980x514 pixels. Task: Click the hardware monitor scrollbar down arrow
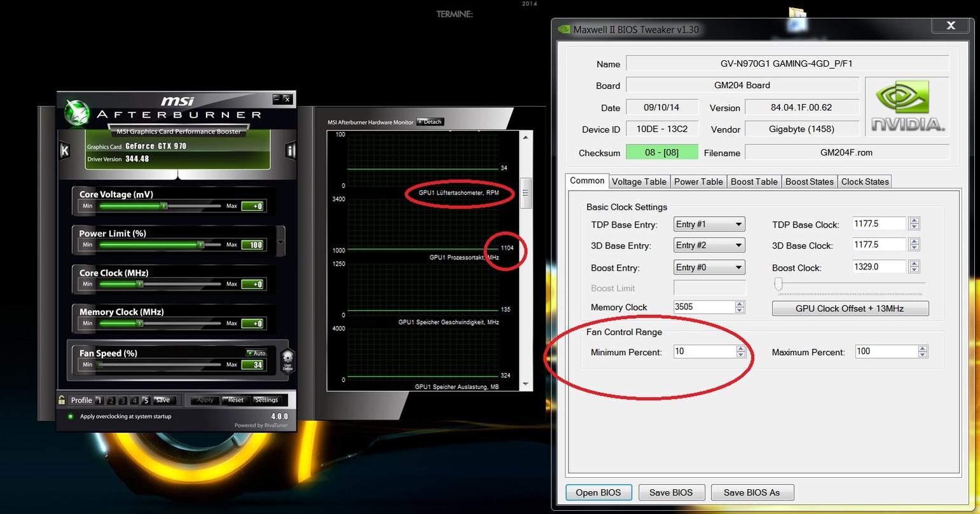pyautogui.click(x=525, y=384)
